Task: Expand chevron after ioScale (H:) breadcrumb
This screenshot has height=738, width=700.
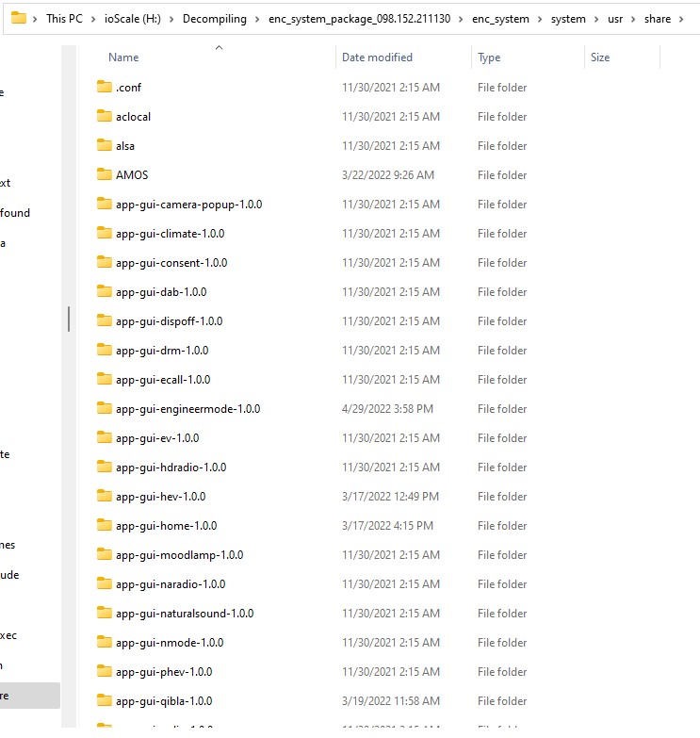Action: pos(171,19)
